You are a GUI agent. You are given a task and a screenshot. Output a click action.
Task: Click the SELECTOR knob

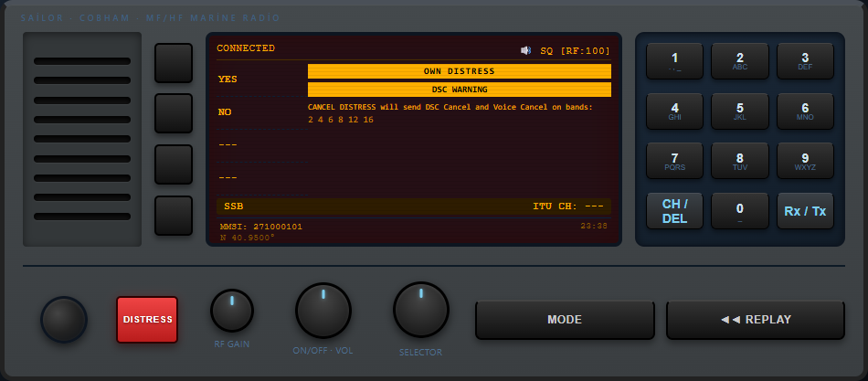(x=420, y=310)
